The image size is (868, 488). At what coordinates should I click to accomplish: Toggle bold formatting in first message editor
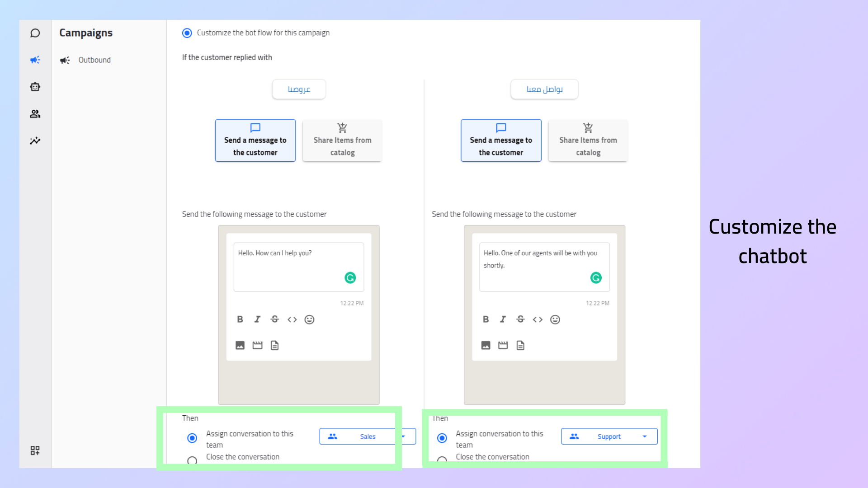click(x=240, y=319)
